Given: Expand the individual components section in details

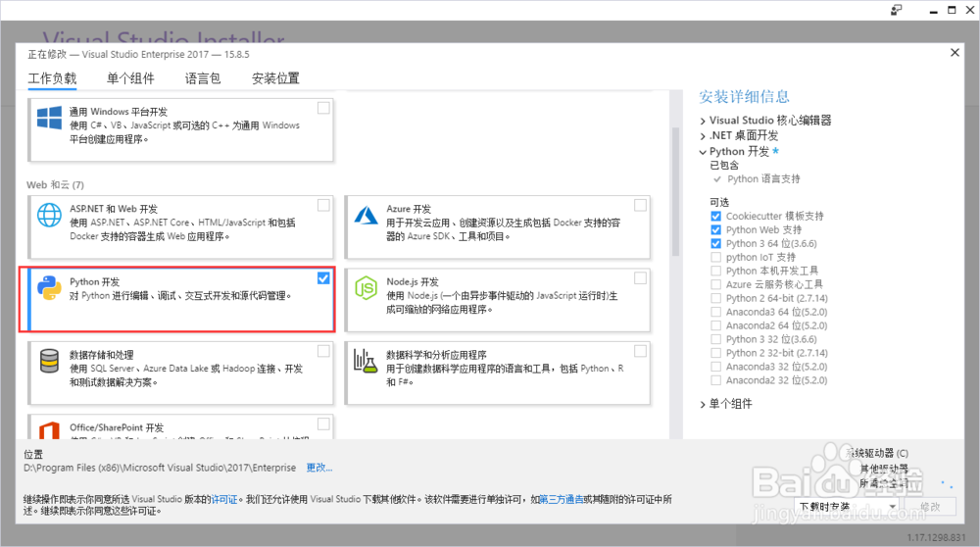Looking at the screenshot, I should pyautogui.click(x=703, y=405).
